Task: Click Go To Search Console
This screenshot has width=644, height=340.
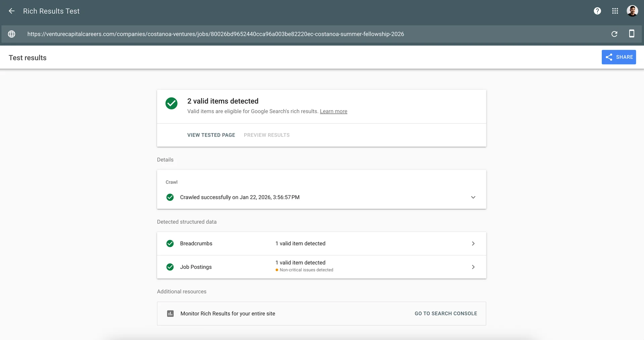Action: click(445, 313)
